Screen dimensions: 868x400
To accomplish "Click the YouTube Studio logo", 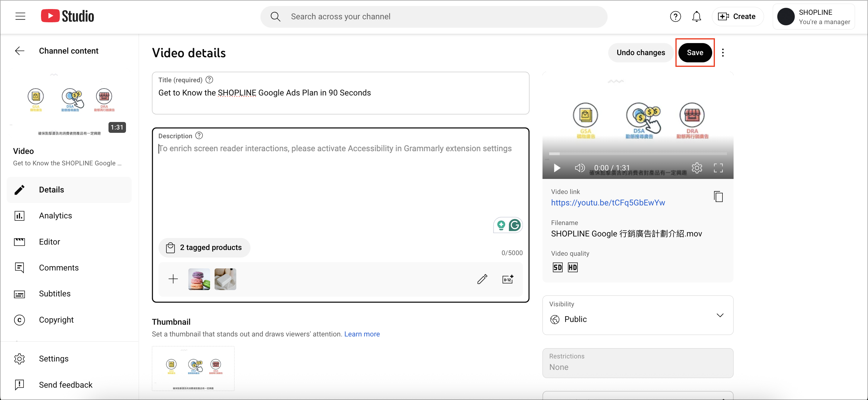I will [68, 16].
